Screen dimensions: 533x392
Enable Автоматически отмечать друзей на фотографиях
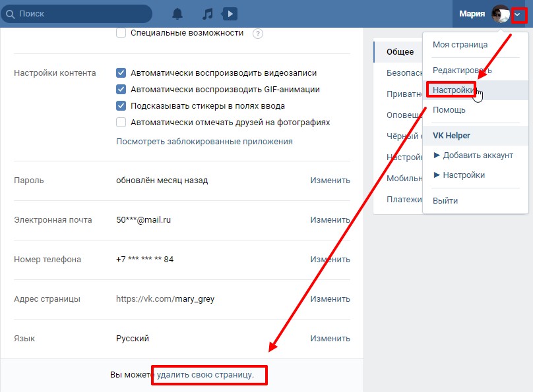[x=121, y=122]
